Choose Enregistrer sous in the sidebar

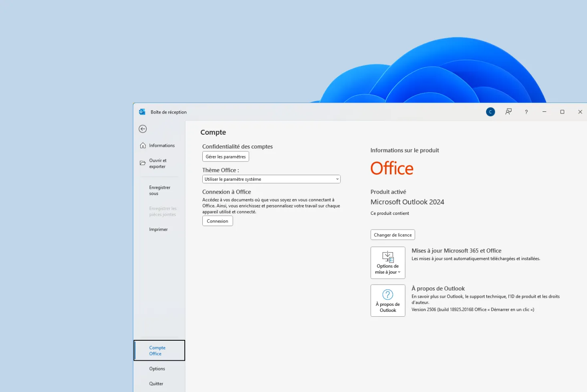(159, 190)
